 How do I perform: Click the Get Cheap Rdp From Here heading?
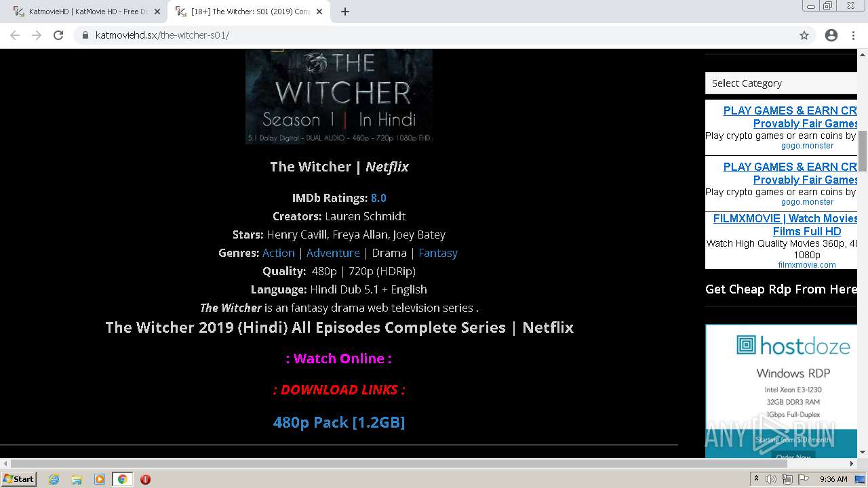pos(781,289)
